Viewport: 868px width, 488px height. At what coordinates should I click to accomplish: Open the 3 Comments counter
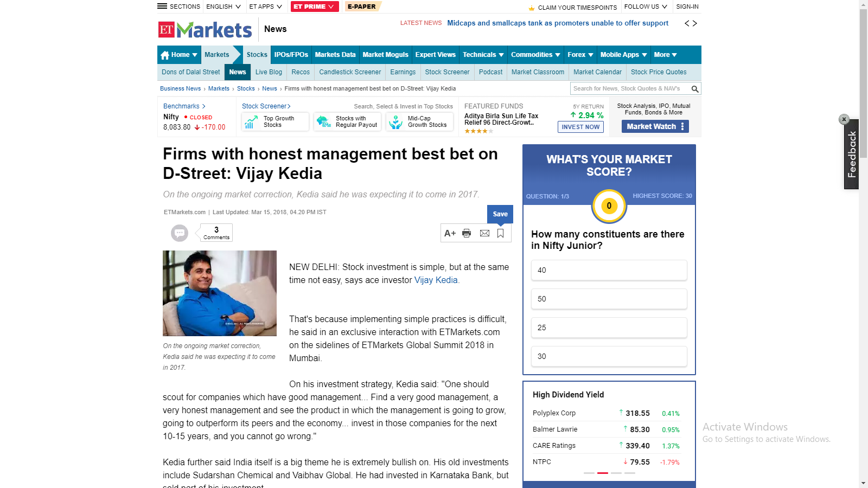click(216, 233)
